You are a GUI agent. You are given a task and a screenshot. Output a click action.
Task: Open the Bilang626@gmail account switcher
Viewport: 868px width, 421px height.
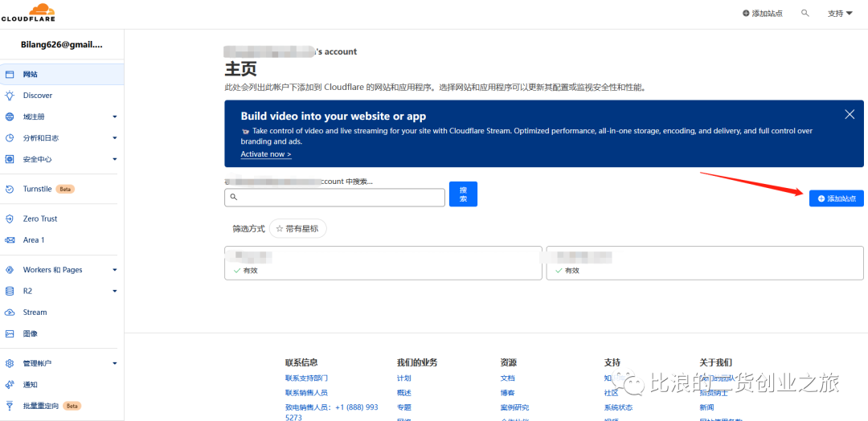(62, 45)
